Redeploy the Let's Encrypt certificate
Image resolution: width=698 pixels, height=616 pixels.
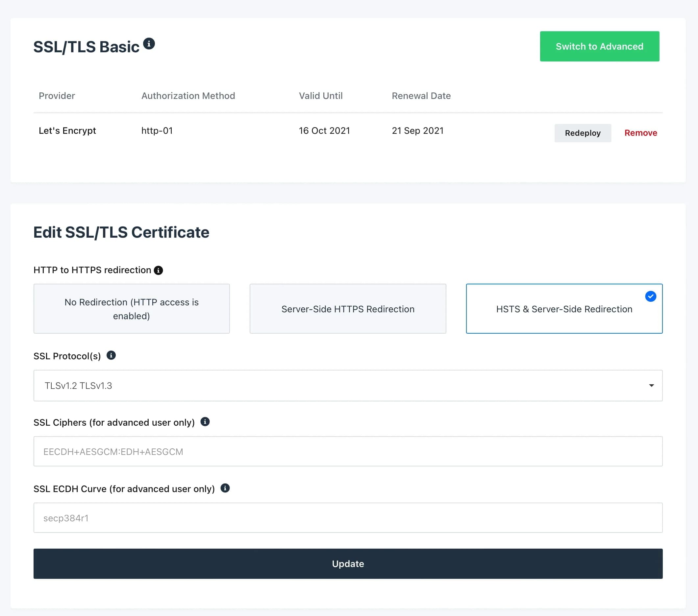[x=583, y=133]
